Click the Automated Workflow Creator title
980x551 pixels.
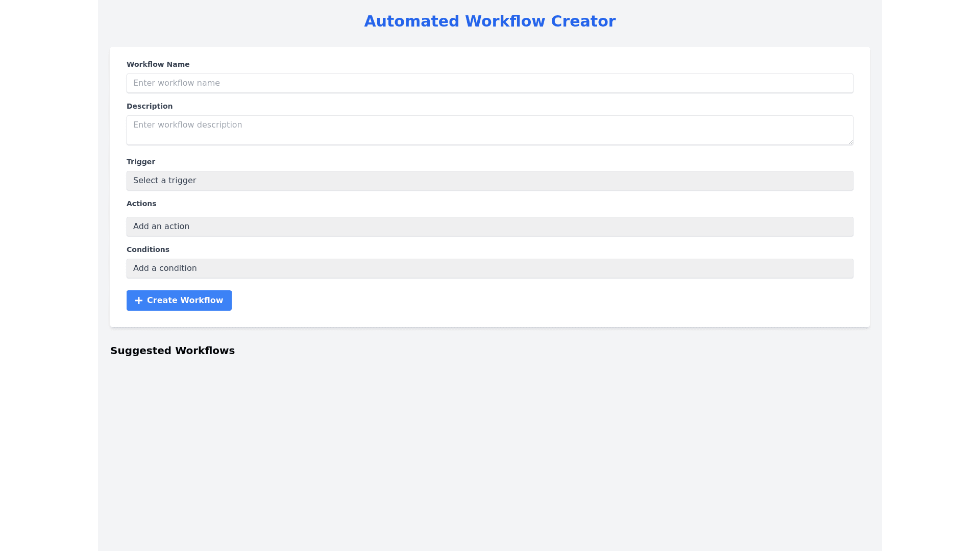tap(489, 21)
